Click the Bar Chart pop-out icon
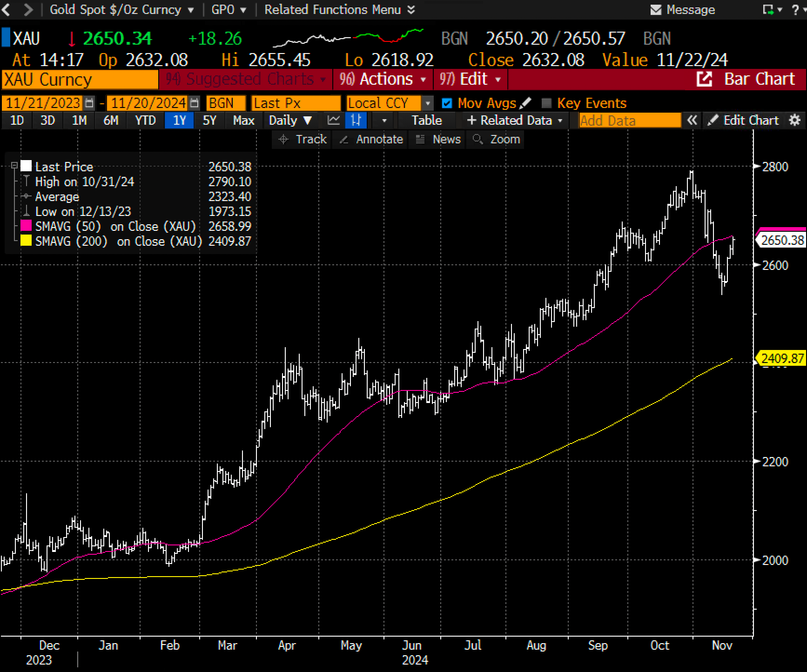Viewport: 807px width, 672px height. pyautogui.click(x=705, y=80)
